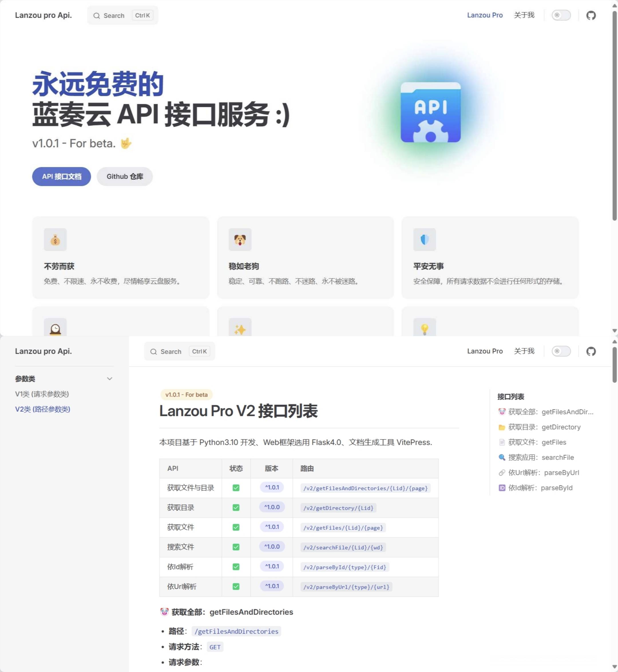618x672 pixels.
Task: Open GitHub icon in top window navbar
Action: pyautogui.click(x=591, y=15)
